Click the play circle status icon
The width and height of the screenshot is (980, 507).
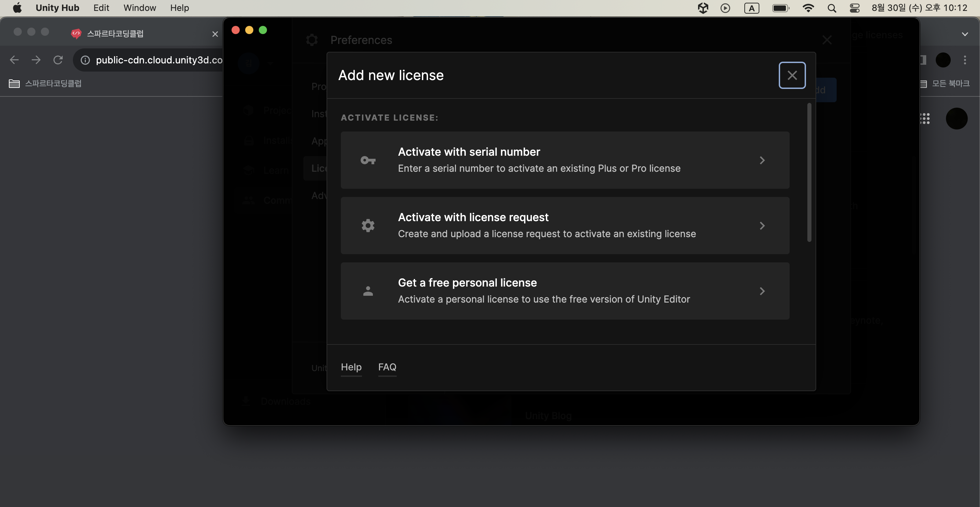(x=725, y=8)
